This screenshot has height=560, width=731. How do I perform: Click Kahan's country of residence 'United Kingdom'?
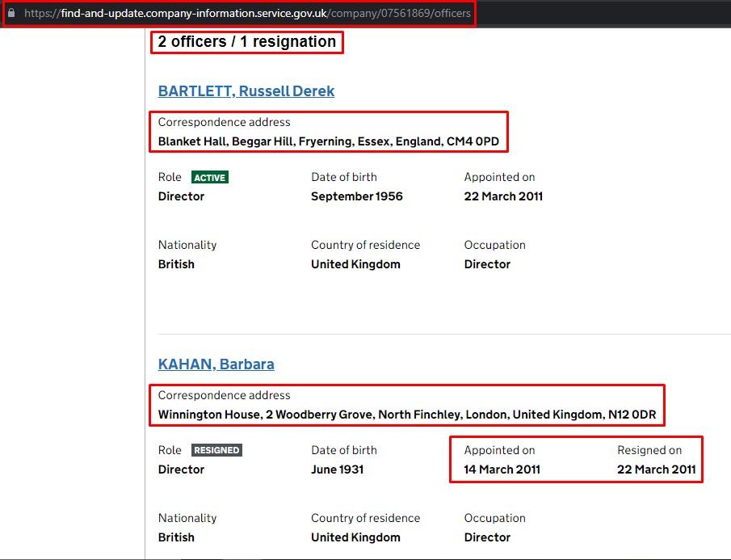click(355, 537)
